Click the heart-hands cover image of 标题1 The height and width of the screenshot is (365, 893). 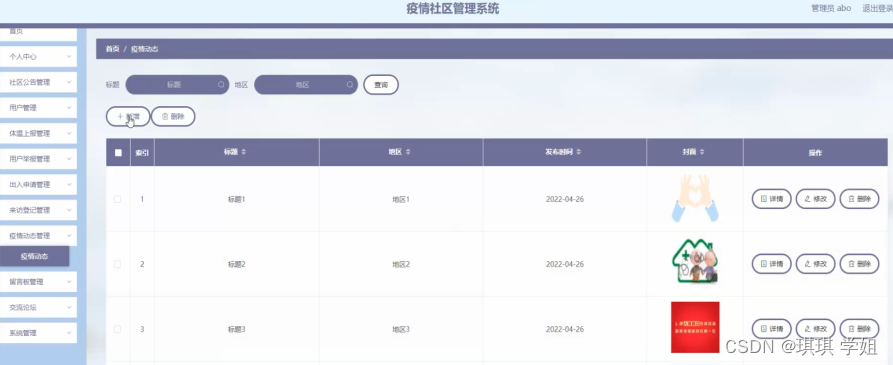[x=695, y=198]
